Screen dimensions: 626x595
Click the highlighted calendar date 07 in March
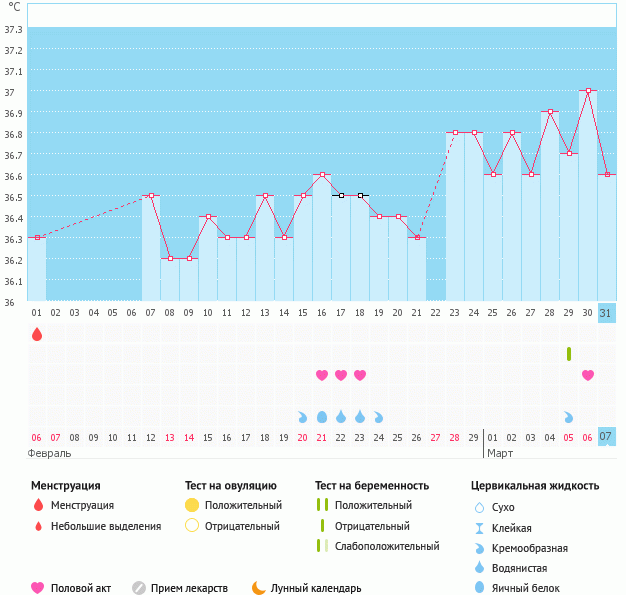click(606, 437)
